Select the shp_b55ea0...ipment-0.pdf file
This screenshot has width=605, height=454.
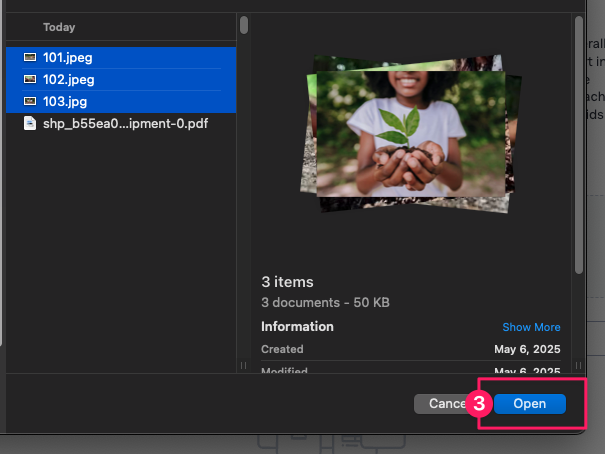pos(125,123)
